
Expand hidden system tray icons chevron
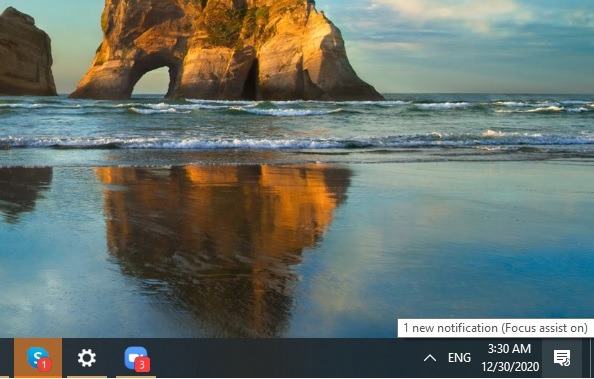tap(430, 358)
